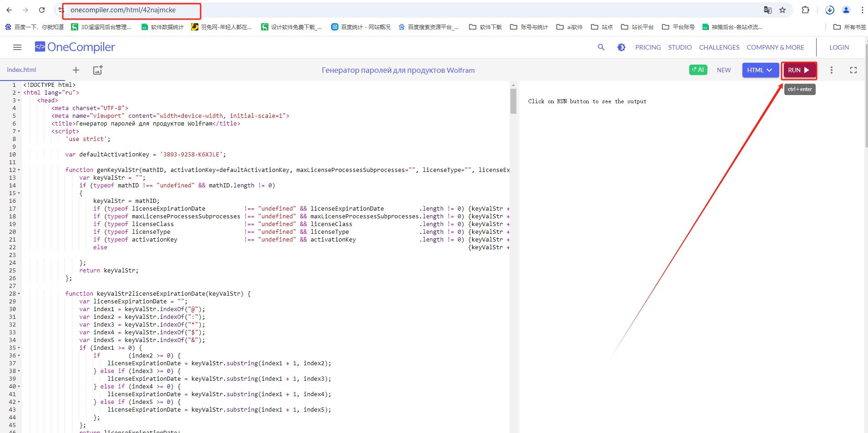Open the 平台账号 bookmark folder
868x433 pixels.
[678, 27]
